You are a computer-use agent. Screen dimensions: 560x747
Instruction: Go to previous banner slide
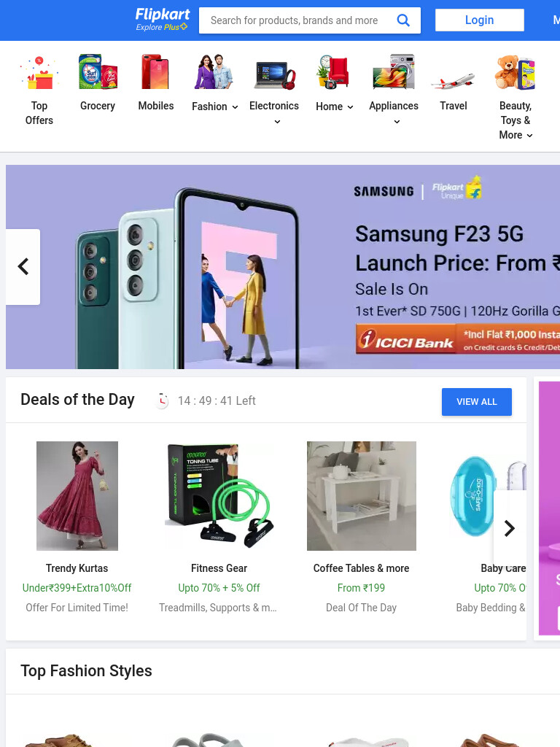(x=23, y=267)
